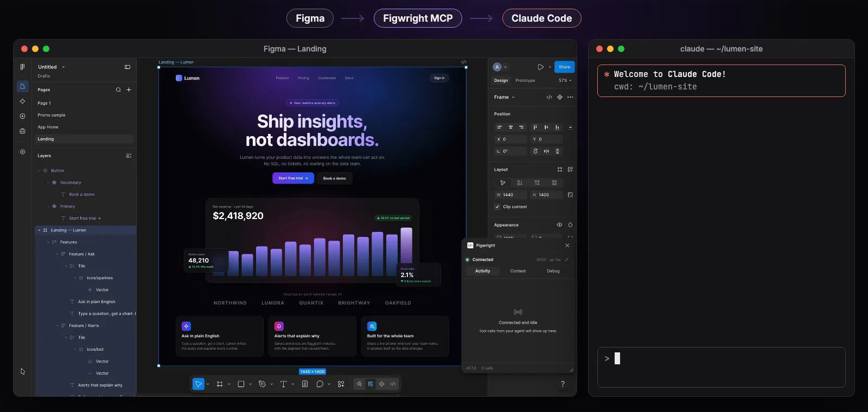Switch to Debug tab in Figwright

click(x=553, y=271)
